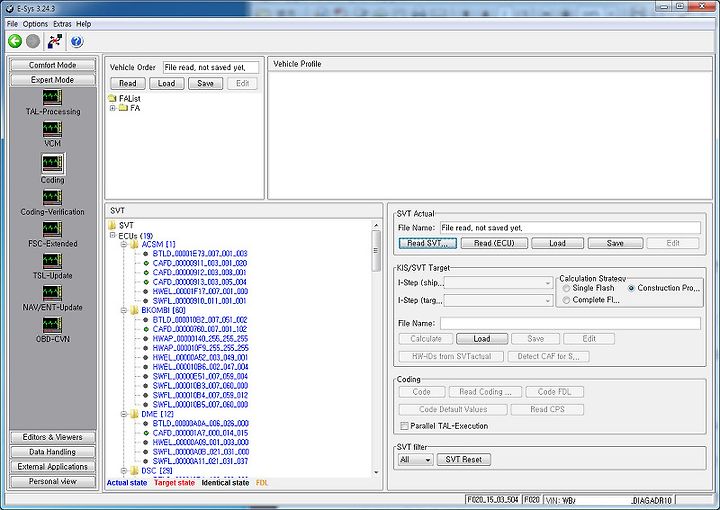Select the DSC [29] folder icon

pyautogui.click(x=134, y=471)
